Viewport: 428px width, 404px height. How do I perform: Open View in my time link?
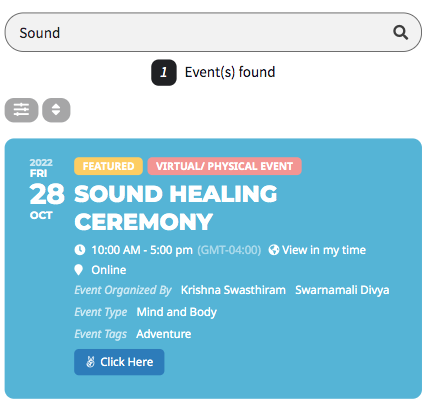(x=324, y=250)
